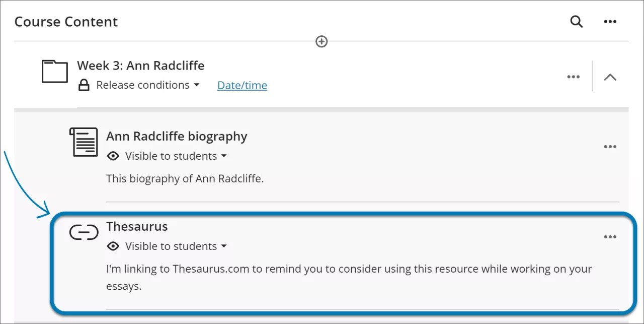Viewport: 644px width, 324px height.
Task: Click the Thesaurus item title
Action: [x=137, y=226]
